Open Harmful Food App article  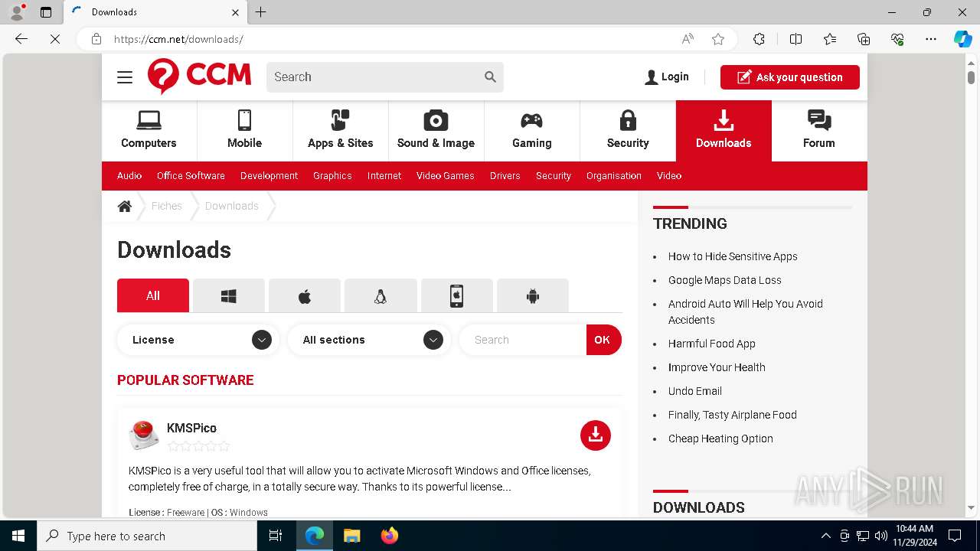click(x=712, y=344)
